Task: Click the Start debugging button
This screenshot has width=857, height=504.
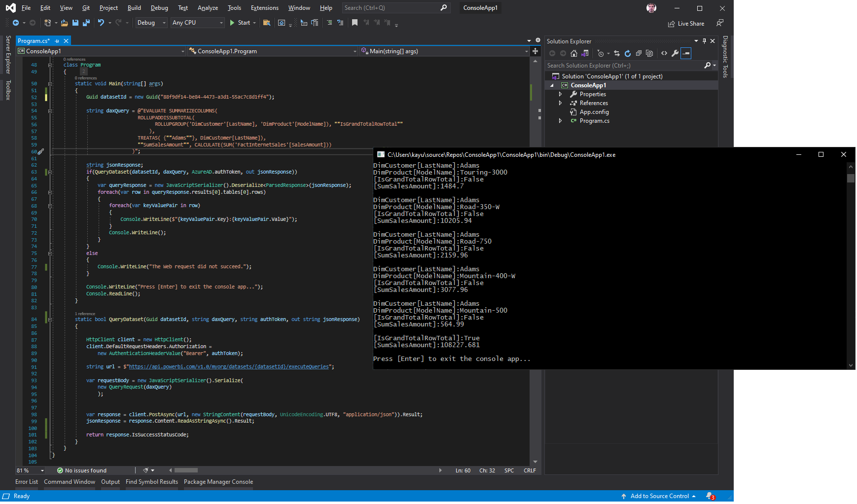Action: 242,23
